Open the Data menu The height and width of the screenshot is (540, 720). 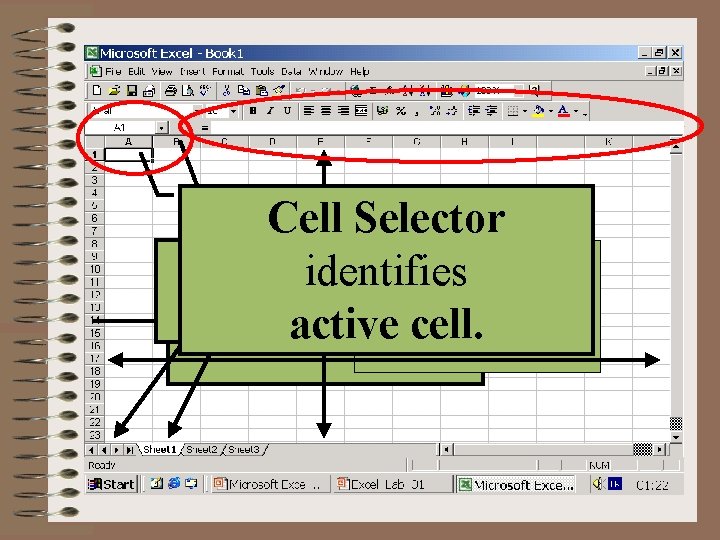click(291, 72)
